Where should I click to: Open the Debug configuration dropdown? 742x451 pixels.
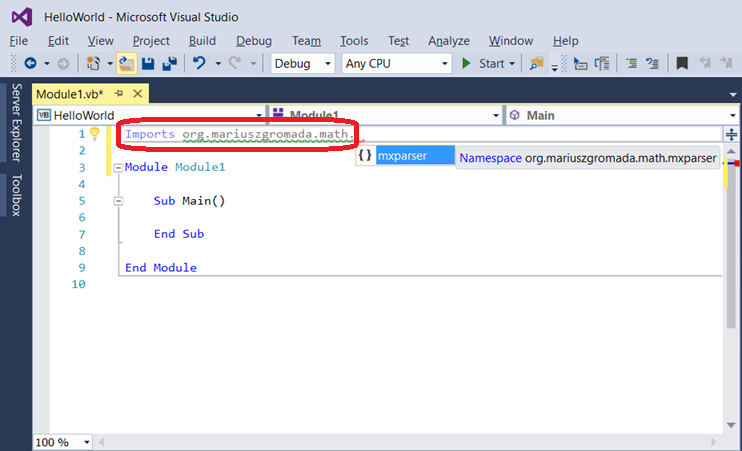(302, 63)
